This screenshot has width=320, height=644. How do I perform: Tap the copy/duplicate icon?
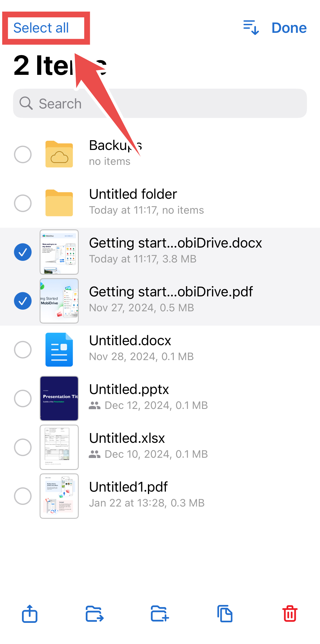point(225,614)
